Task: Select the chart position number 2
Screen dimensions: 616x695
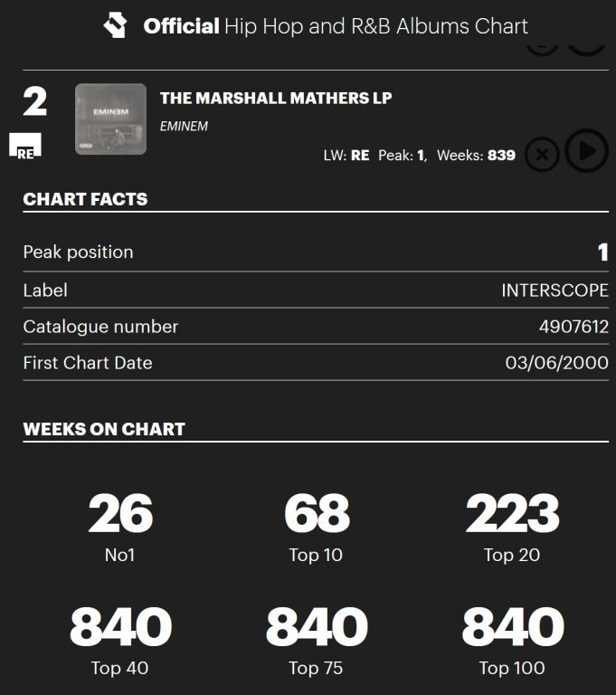Action: [34, 101]
